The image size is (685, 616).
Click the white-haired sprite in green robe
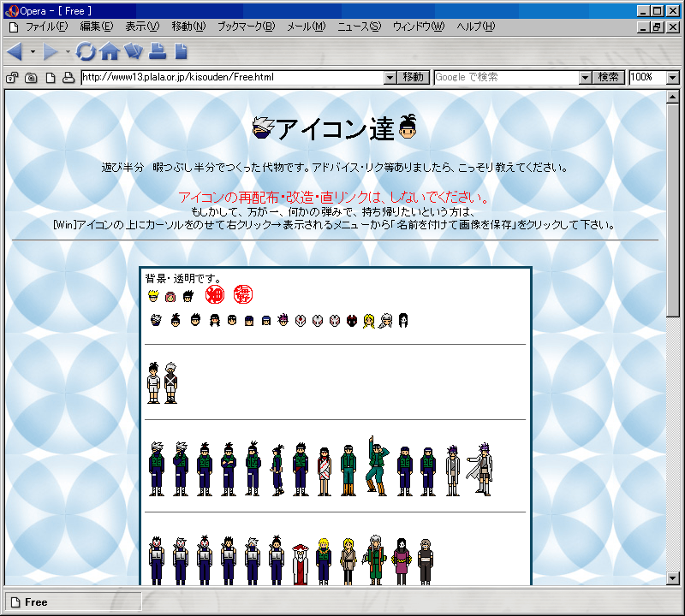(x=375, y=560)
